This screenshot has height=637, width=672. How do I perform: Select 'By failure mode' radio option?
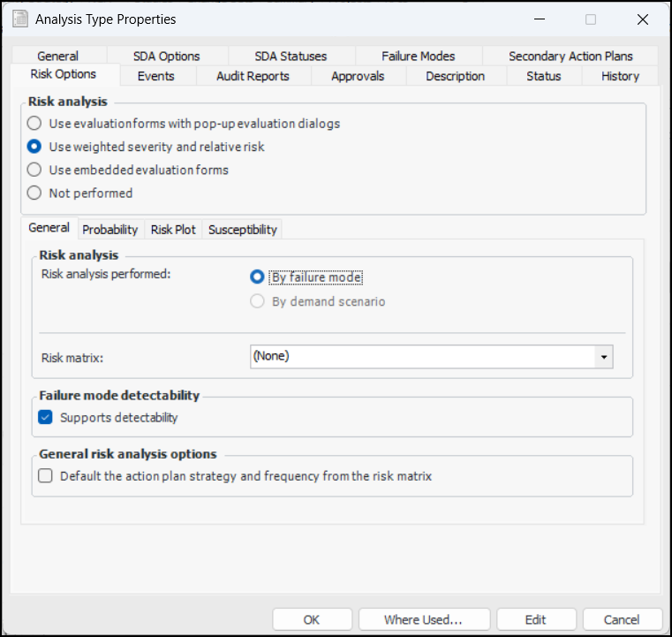click(x=258, y=277)
